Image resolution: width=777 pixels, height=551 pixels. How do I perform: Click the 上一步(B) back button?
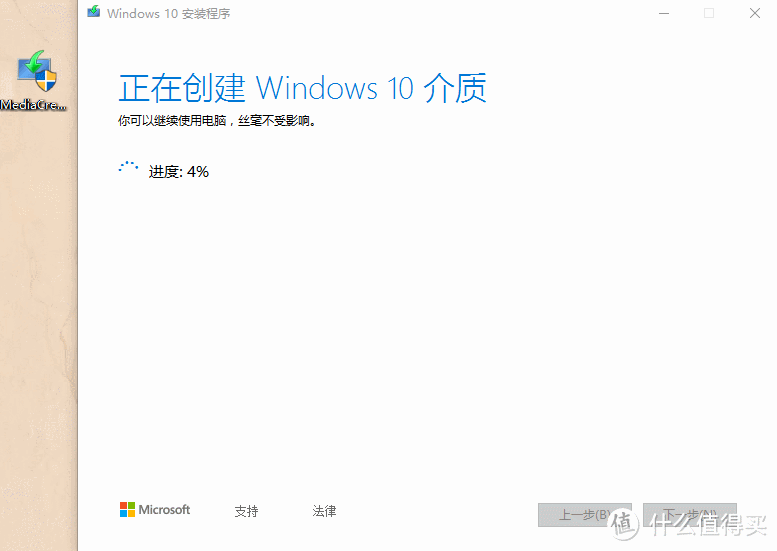coord(585,515)
